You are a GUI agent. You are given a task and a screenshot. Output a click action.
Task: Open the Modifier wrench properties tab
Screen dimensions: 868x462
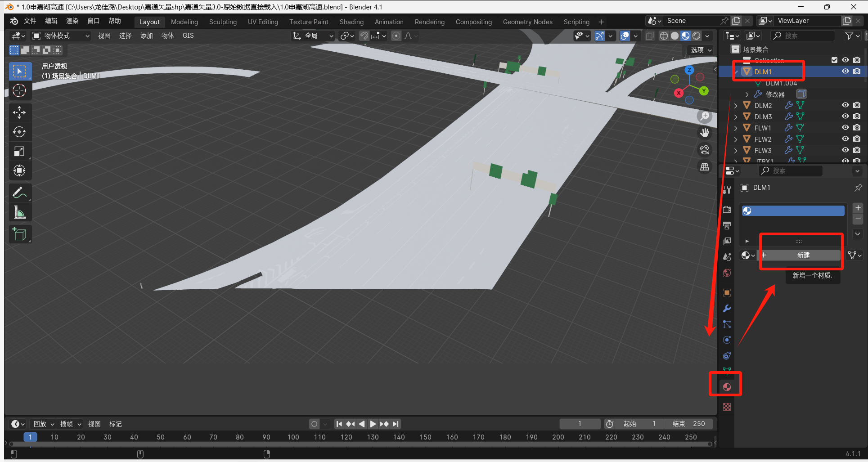tap(727, 308)
